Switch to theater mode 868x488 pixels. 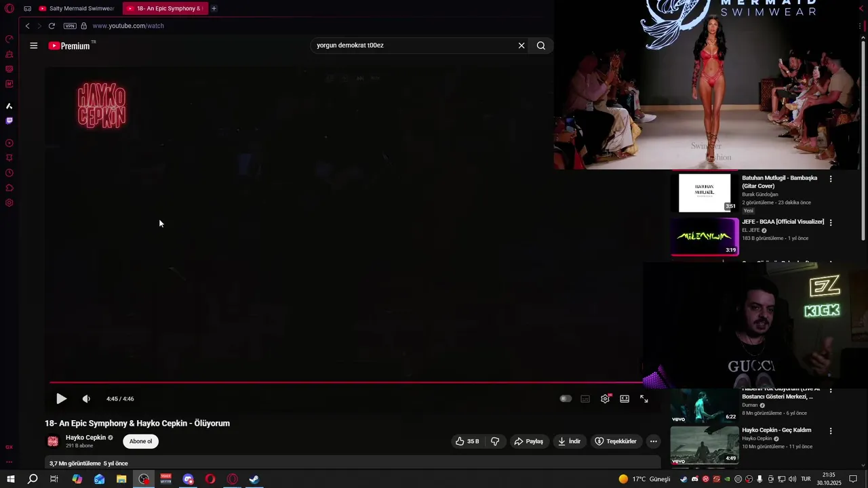click(625, 399)
